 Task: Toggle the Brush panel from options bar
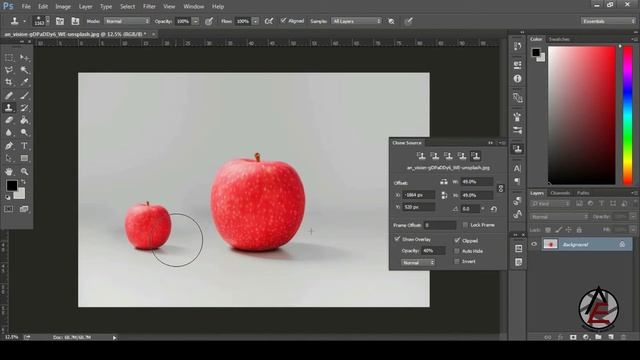60,21
